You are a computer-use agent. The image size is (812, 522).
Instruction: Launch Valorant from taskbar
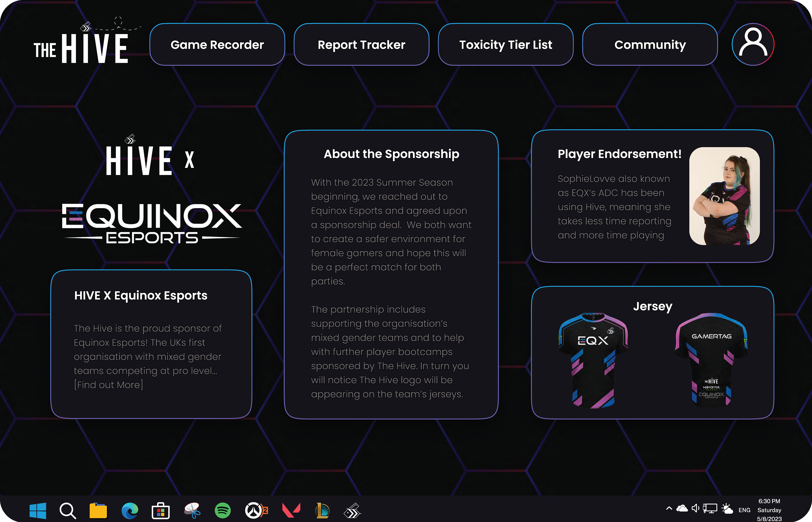coord(291,510)
